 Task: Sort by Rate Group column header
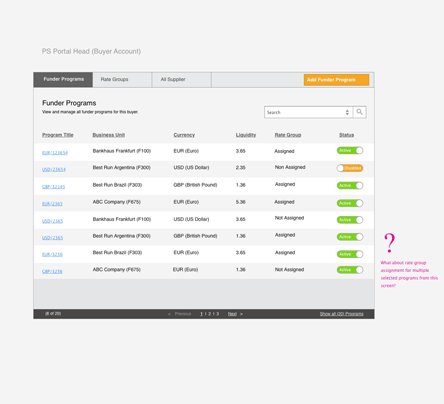288,135
